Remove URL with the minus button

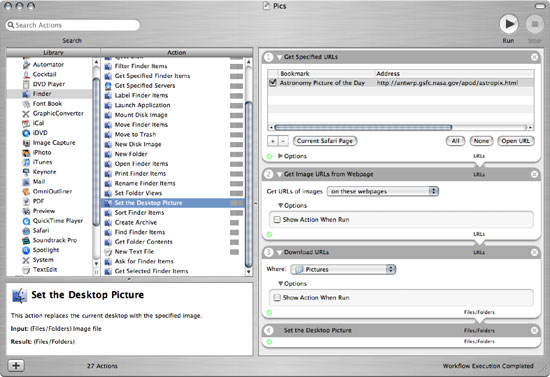tap(283, 141)
